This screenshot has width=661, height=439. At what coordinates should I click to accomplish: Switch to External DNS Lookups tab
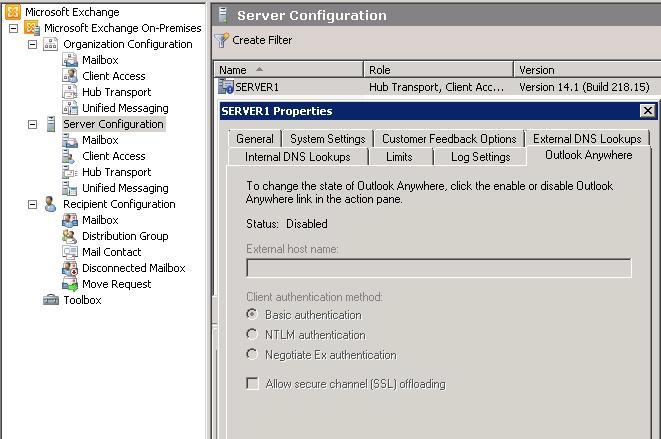[x=587, y=139]
